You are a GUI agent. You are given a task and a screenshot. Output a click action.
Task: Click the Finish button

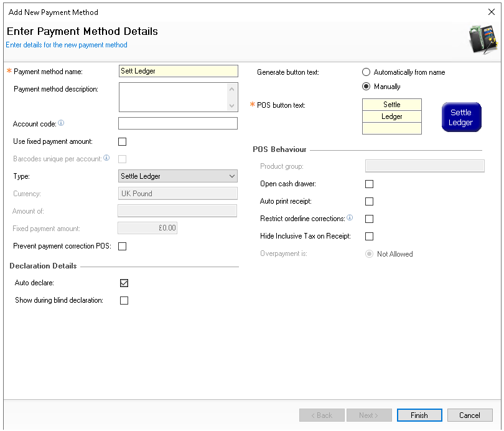419,415
